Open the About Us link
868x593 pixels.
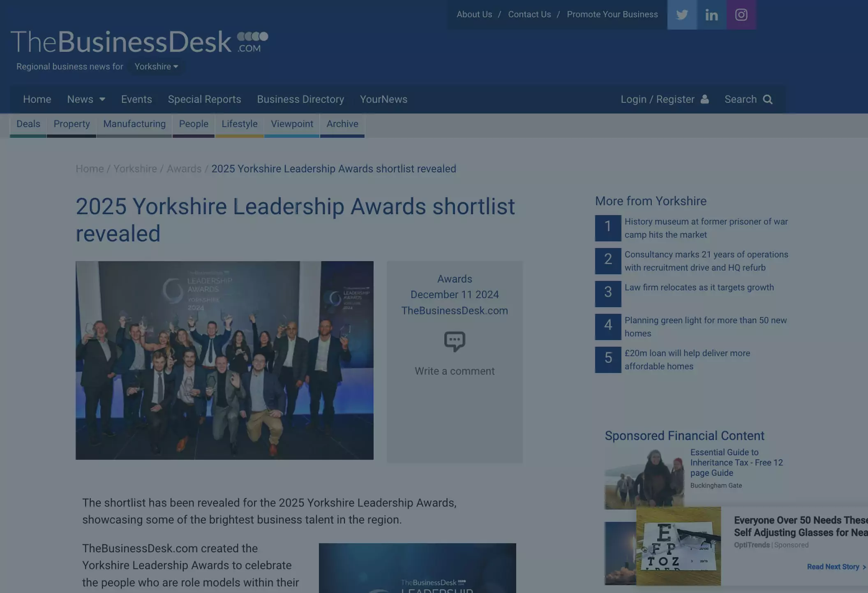pyautogui.click(x=474, y=14)
